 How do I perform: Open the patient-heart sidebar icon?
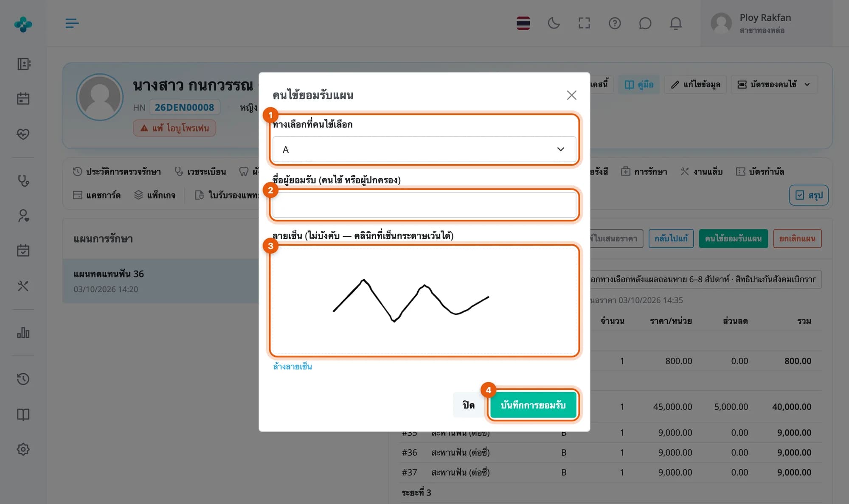point(23,216)
